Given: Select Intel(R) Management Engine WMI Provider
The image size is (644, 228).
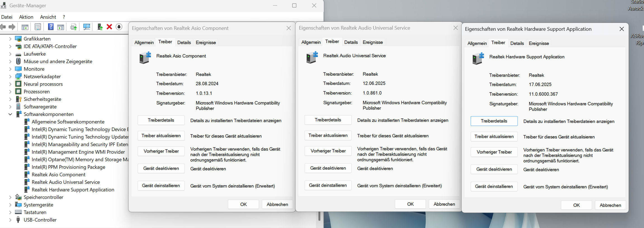Looking at the screenshot, I should pyautogui.click(x=78, y=152).
